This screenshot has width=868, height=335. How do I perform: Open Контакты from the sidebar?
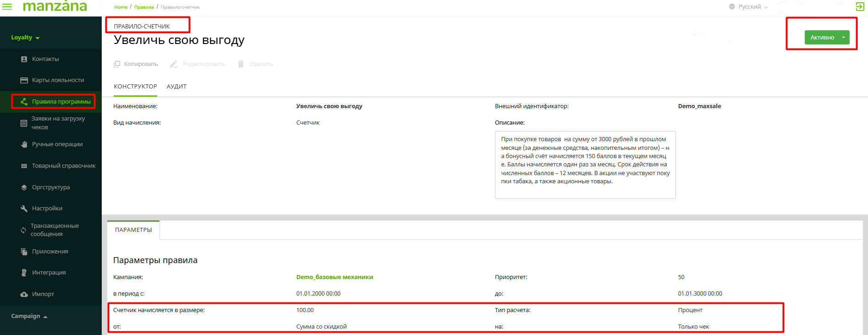(x=45, y=59)
